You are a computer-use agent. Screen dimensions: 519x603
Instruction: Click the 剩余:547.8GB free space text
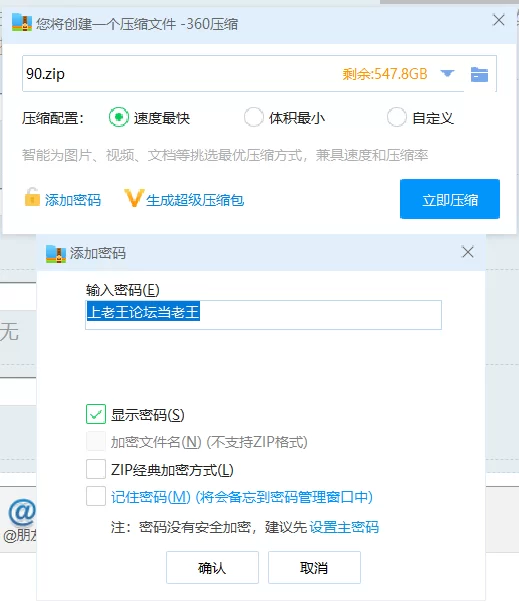pos(385,73)
